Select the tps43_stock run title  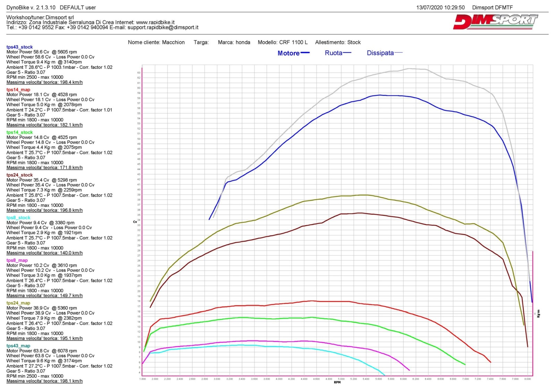pos(19,47)
